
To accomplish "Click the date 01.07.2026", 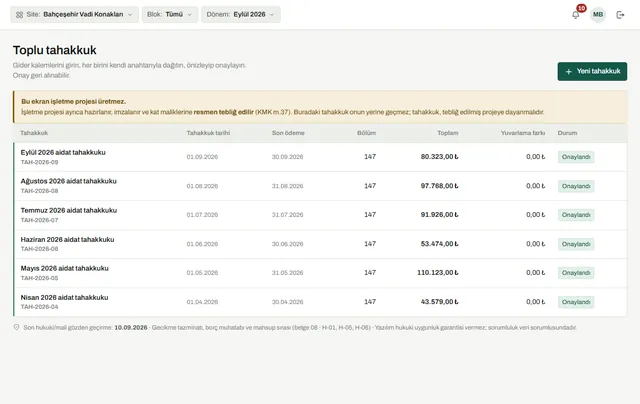I will (202, 215).
